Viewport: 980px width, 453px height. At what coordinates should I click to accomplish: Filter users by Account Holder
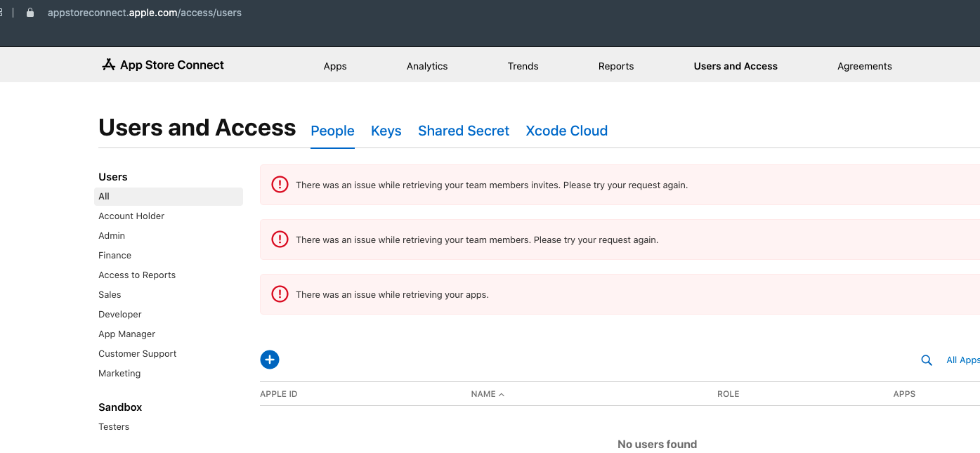pos(131,216)
